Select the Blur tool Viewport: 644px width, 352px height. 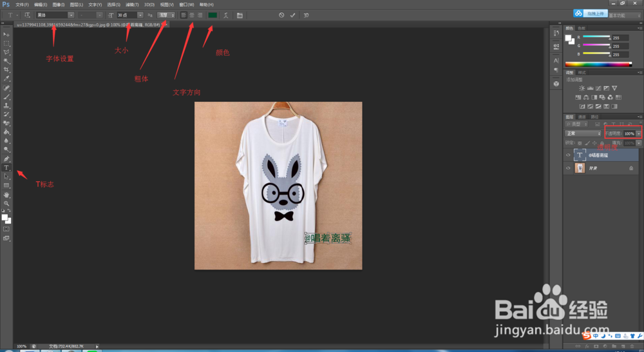(6, 141)
